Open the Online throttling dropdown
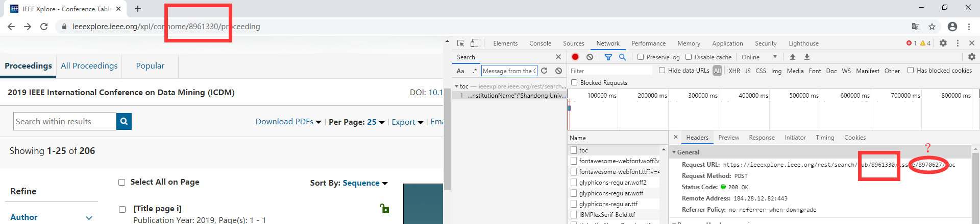 (759, 57)
